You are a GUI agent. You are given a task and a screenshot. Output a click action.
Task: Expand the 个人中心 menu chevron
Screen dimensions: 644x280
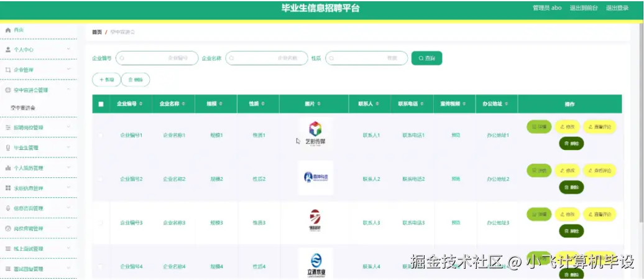(x=68, y=49)
